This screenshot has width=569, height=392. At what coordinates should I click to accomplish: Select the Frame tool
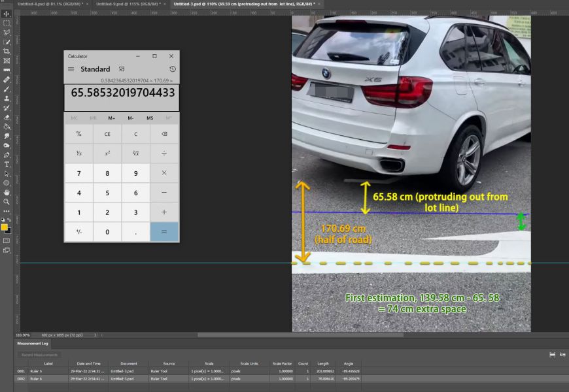click(x=7, y=61)
